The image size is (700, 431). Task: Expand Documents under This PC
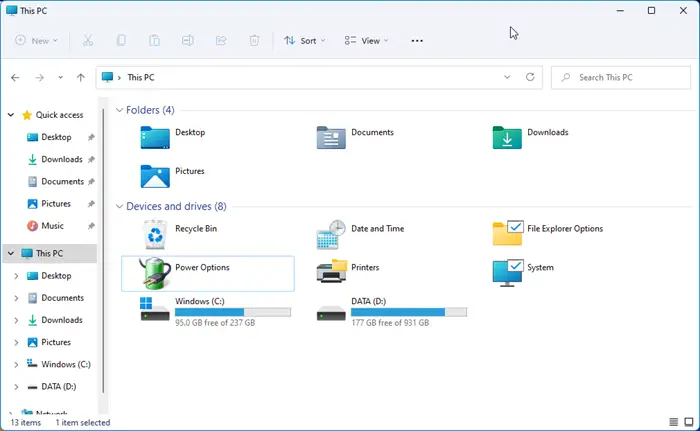pos(16,298)
